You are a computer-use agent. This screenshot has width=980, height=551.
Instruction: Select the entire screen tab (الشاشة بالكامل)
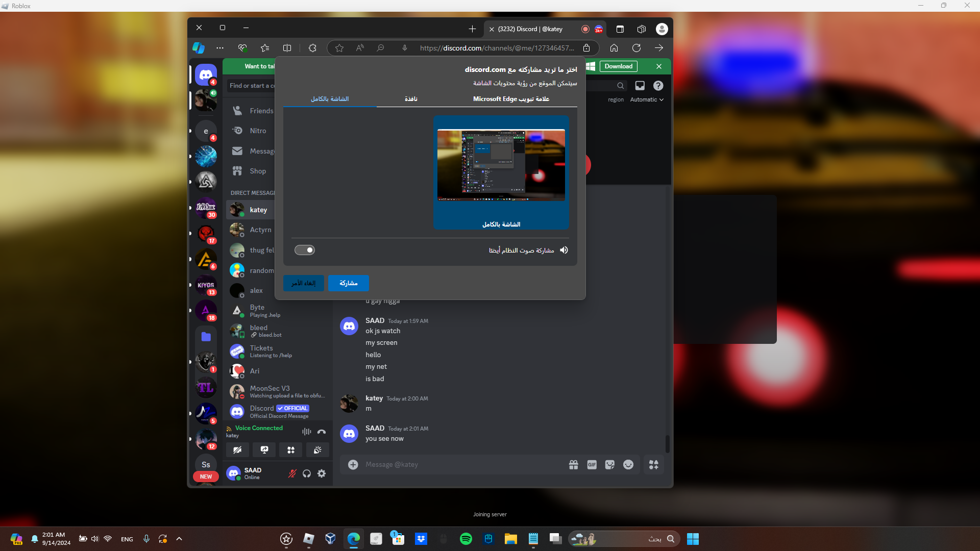[x=330, y=98]
